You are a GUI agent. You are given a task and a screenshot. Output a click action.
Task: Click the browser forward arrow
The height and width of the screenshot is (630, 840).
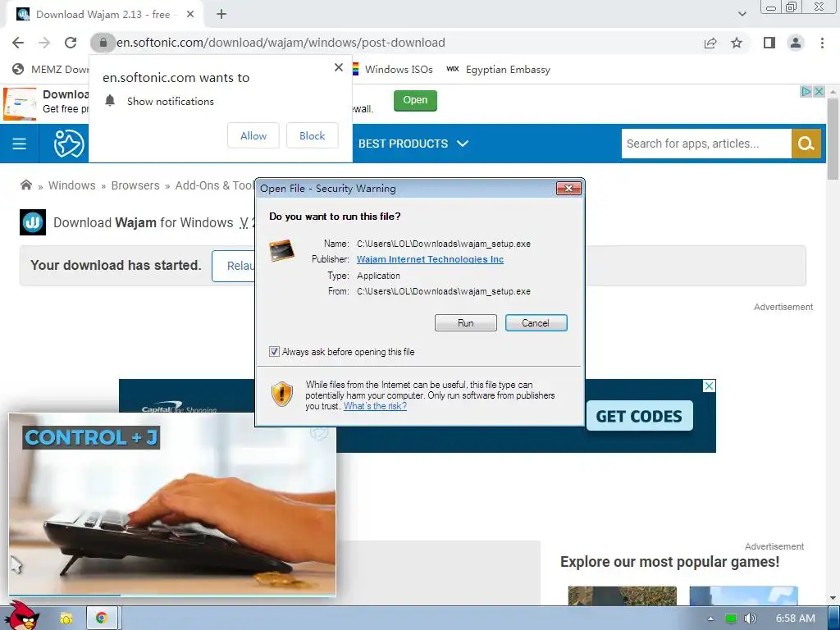pyautogui.click(x=44, y=43)
